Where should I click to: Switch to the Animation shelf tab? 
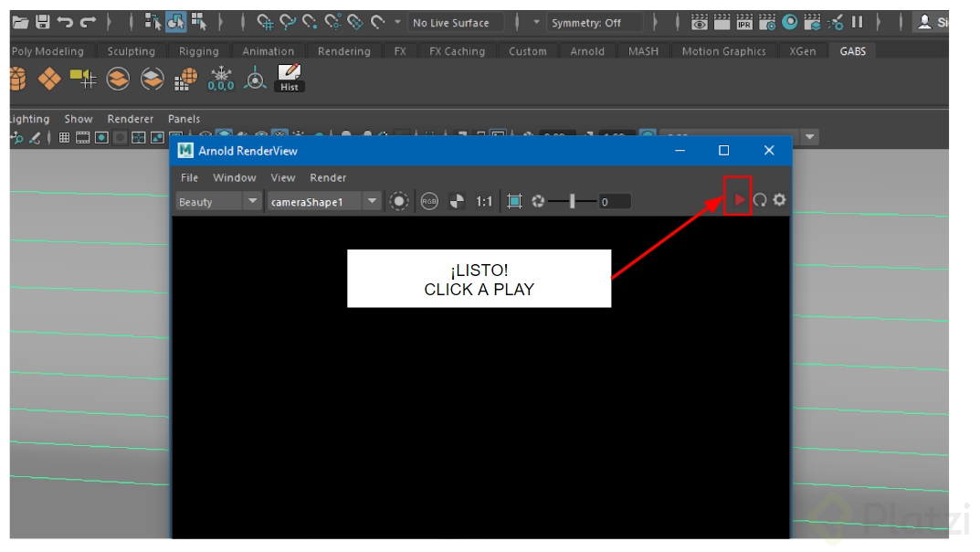pyautogui.click(x=269, y=51)
